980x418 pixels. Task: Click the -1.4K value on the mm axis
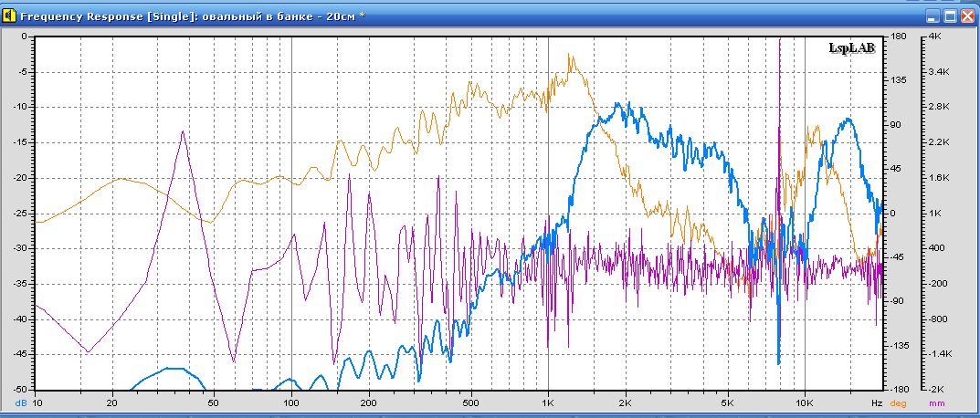[939, 354]
